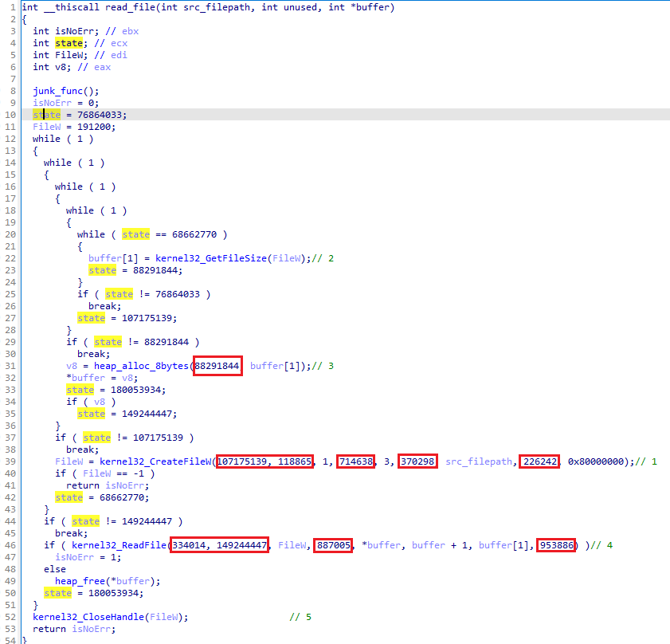Click 76864033 in the comparison on line 25

pos(178,294)
